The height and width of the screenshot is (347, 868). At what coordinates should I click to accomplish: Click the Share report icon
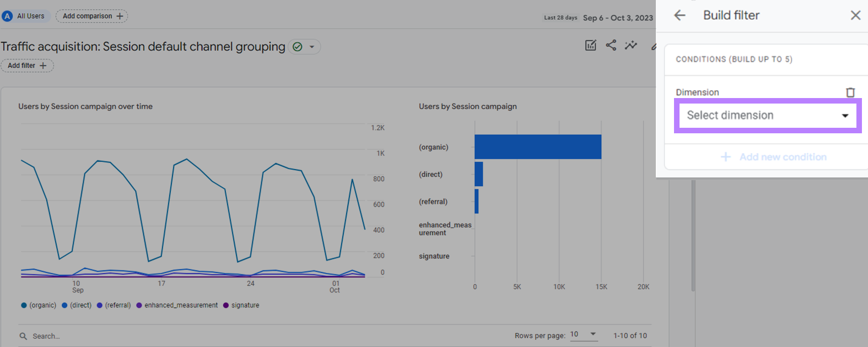point(611,46)
